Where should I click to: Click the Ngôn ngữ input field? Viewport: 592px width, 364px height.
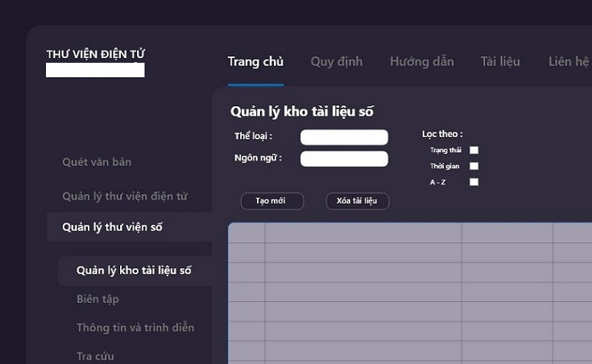tap(344, 159)
